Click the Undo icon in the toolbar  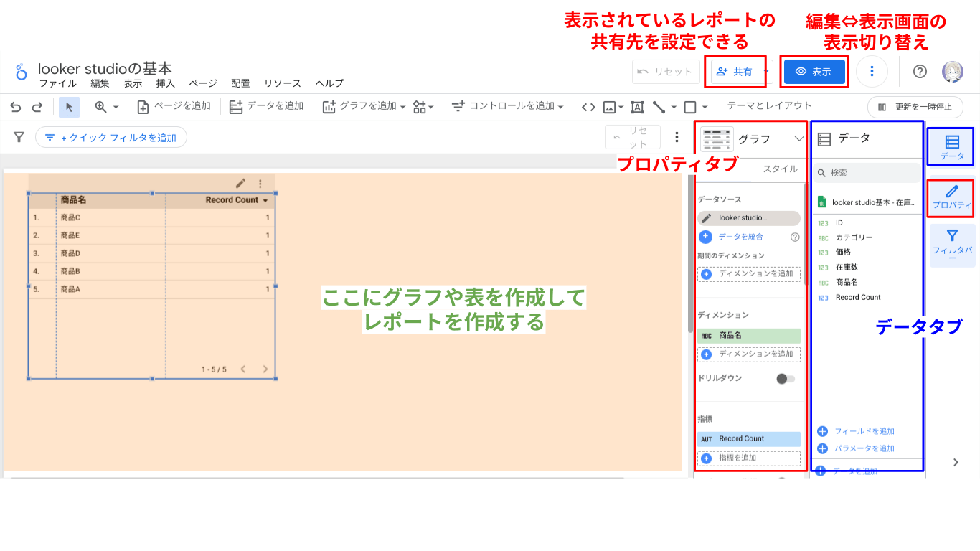coord(14,106)
